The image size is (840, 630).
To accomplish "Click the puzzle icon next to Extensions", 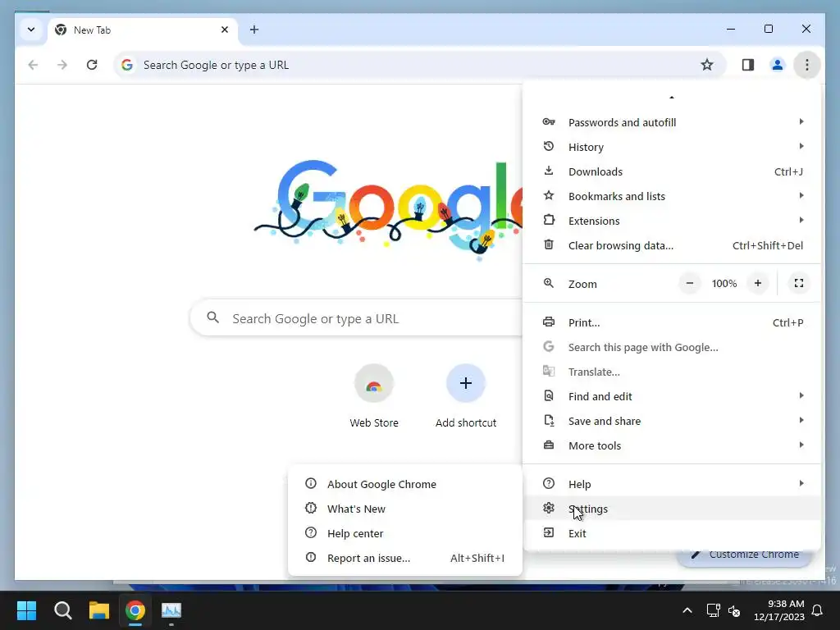I will 549,220.
